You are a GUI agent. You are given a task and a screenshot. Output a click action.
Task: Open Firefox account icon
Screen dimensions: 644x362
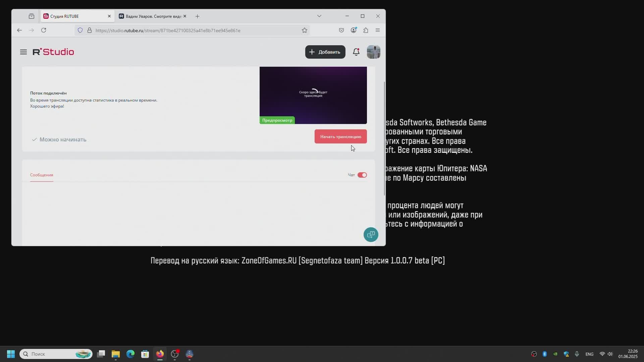354,30
